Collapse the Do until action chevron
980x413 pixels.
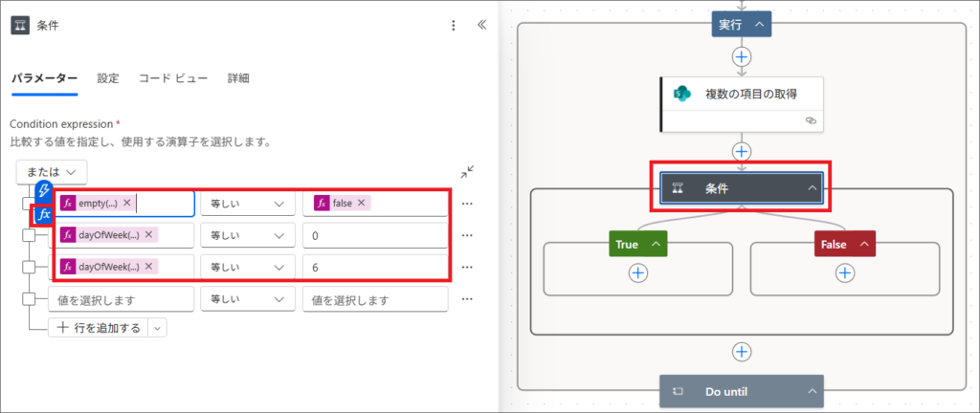(x=810, y=391)
